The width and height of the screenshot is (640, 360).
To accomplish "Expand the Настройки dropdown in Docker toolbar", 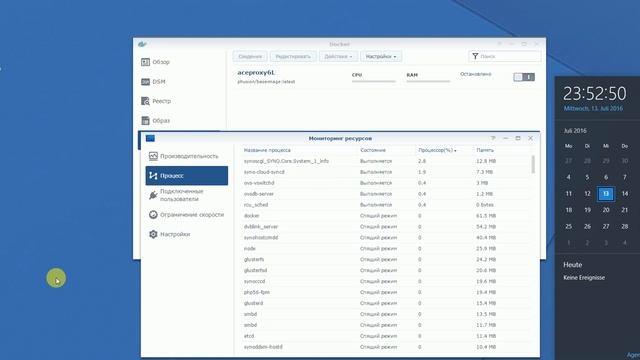I will pos(381,56).
